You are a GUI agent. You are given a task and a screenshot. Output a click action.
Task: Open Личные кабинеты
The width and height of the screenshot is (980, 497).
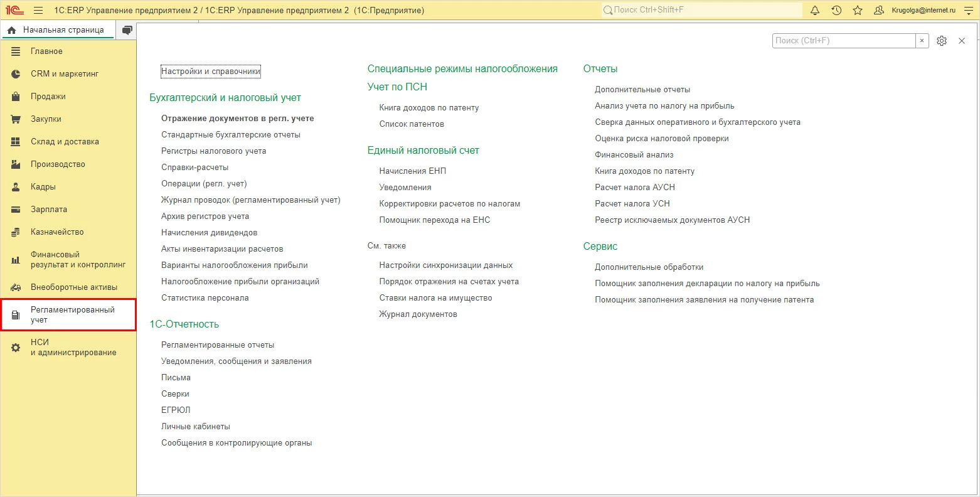pyautogui.click(x=196, y=427)
